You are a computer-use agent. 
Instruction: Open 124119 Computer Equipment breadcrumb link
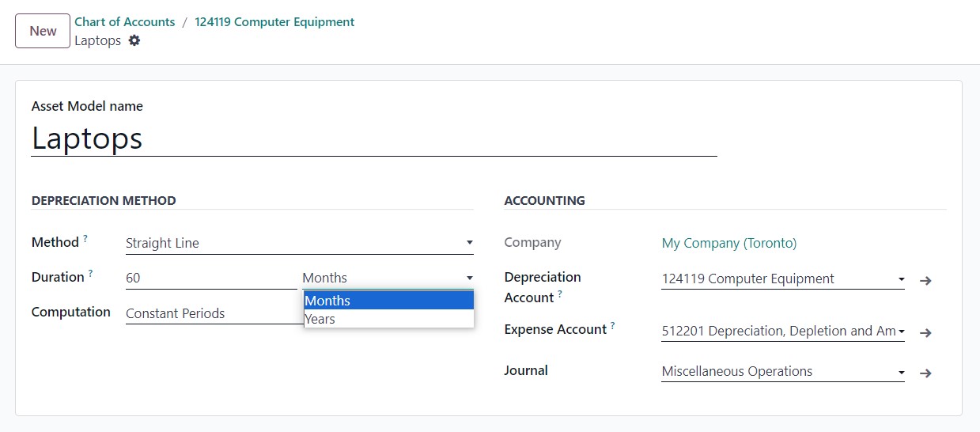click(x=274, y=22)
